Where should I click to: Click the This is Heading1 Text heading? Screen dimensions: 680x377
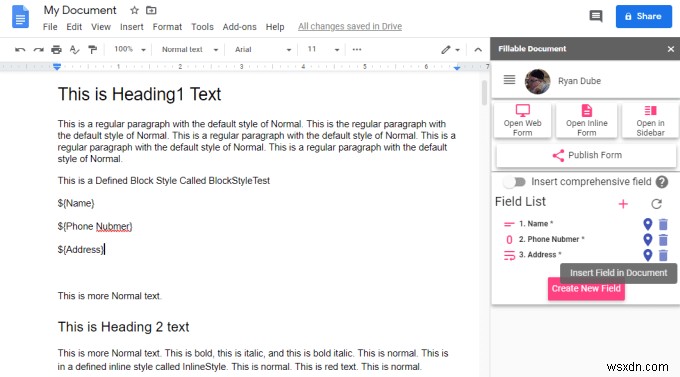(139, 94)
